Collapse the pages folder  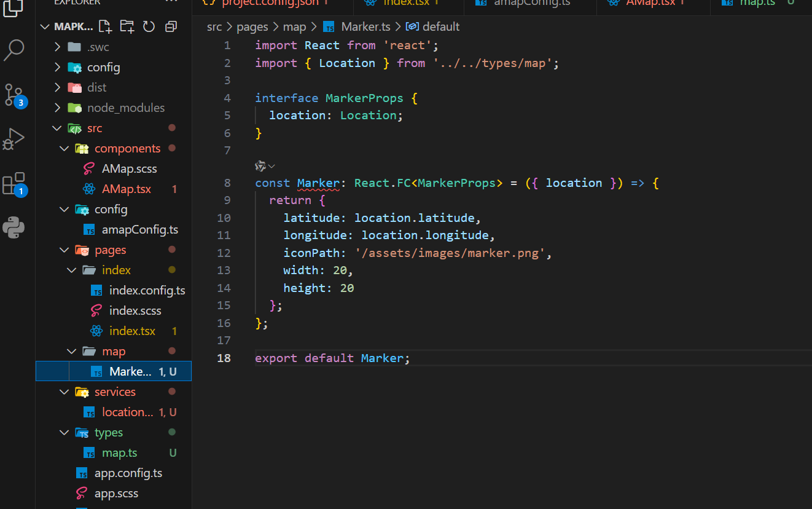[x=64, y=250]
